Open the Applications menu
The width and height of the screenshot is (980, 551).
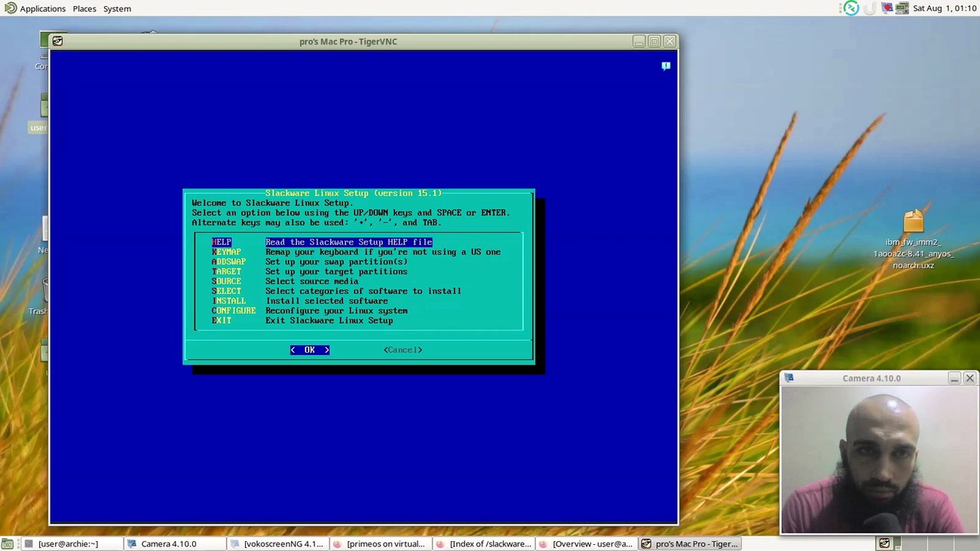tap(43, 8)
